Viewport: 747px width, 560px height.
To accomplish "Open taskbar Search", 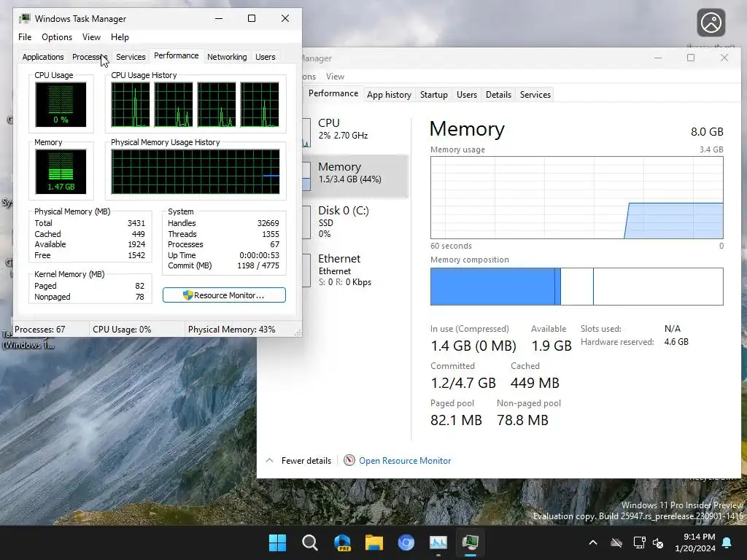I will coord(309,542).
